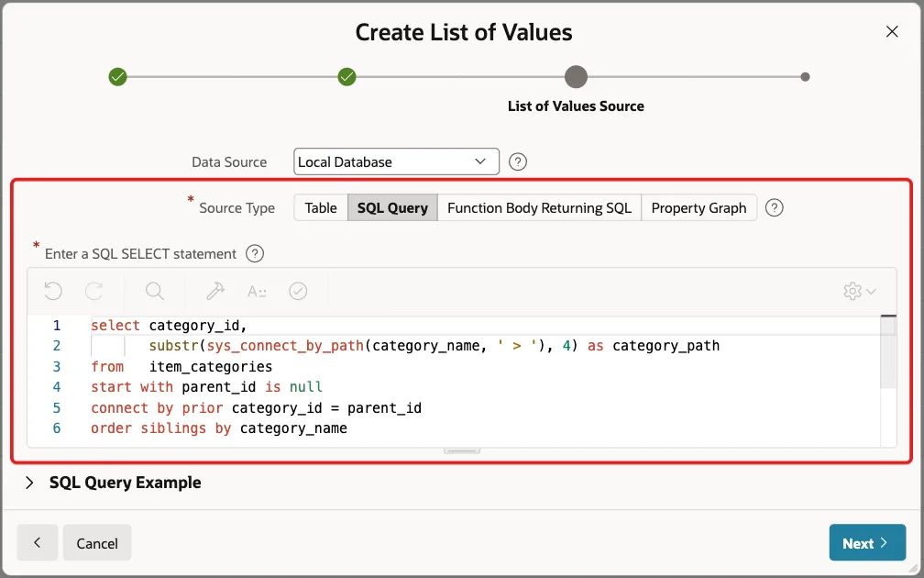The image size is (924, 578).
Task: Jump to first completed wizard step
Action: point(118,77)
